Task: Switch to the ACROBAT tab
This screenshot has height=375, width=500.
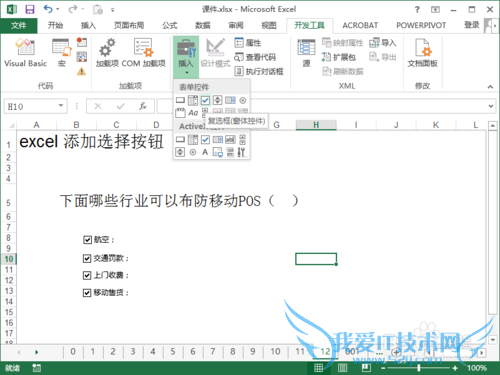Action: [x=360, y=25]
